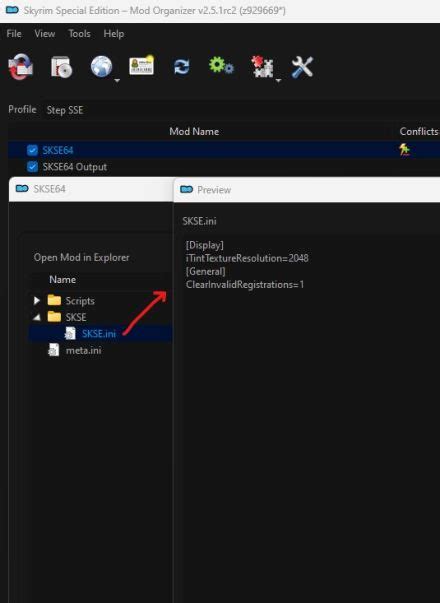Image resolution: width=440 pixels, height=603 pixels.
Task: Sort by the Conflicts column header
Action: click(x=419, y=132)
